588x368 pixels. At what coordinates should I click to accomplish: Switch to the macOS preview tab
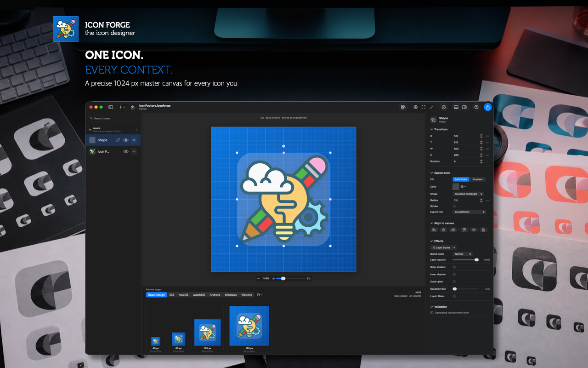(x=184, y=295)
